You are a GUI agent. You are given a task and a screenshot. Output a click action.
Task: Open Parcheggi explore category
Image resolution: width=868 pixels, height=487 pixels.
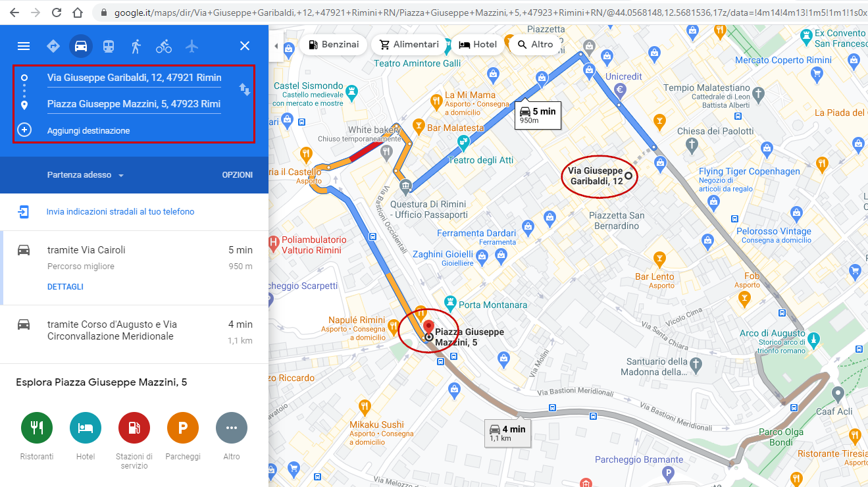point(183,428)
